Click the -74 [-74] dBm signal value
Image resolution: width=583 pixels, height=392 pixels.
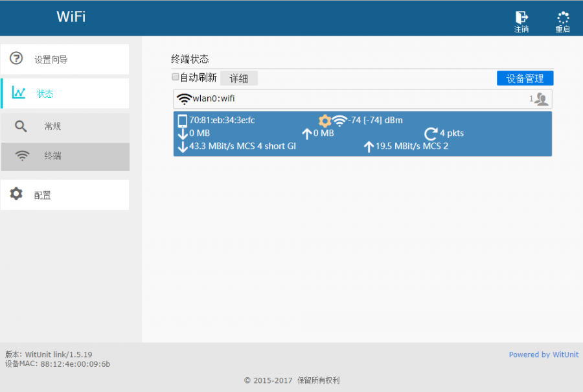(x=376, y=120)
